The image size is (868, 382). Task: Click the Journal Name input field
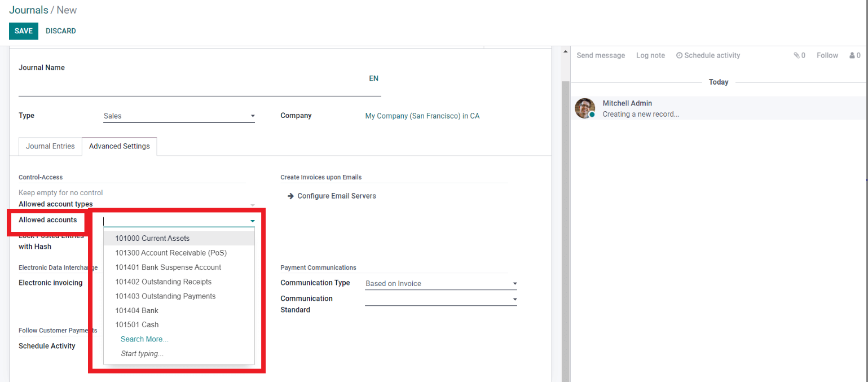tap(192, 88)
